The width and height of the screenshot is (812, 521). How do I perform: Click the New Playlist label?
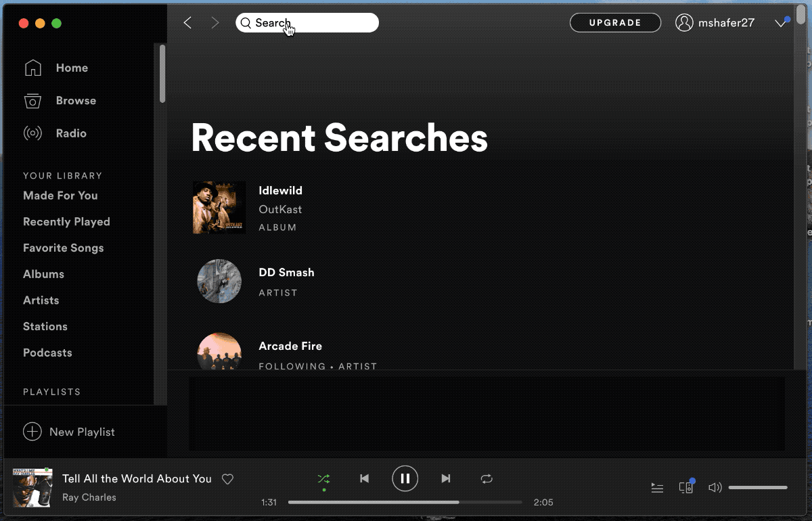tap(82, 432)
